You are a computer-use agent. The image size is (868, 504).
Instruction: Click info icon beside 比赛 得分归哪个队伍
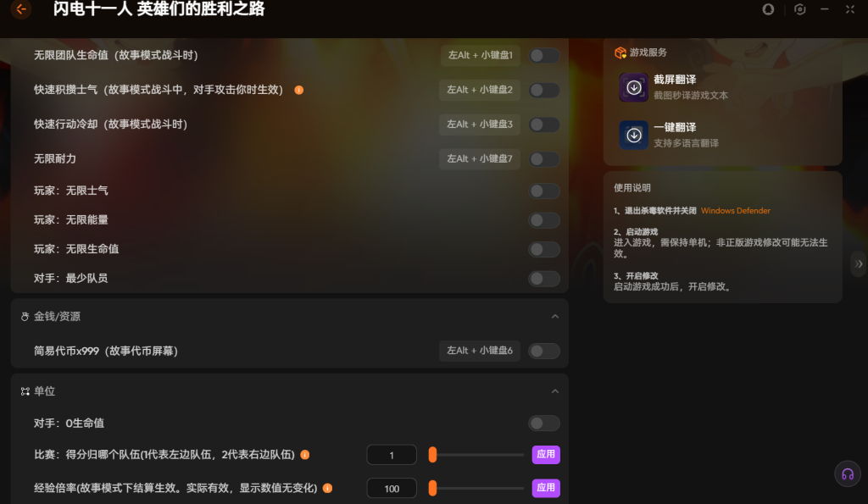[x=305, y=455]
